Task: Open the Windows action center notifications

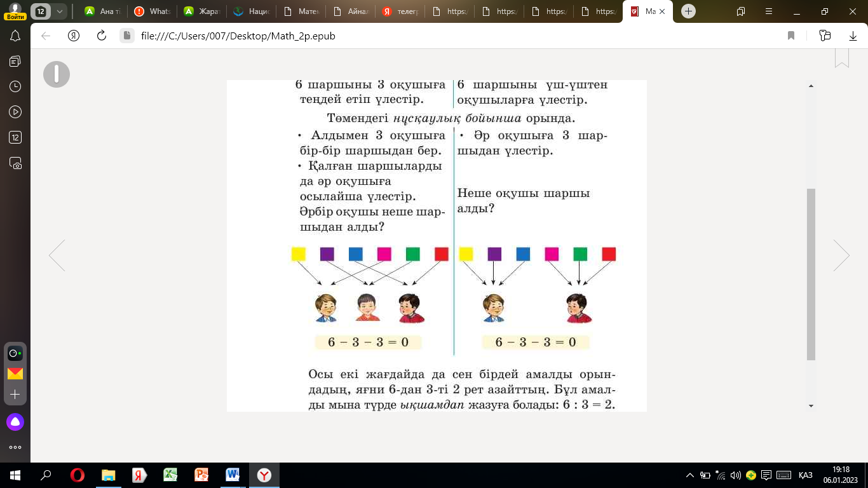Action: pyautogui.click(x=766, y=475)
